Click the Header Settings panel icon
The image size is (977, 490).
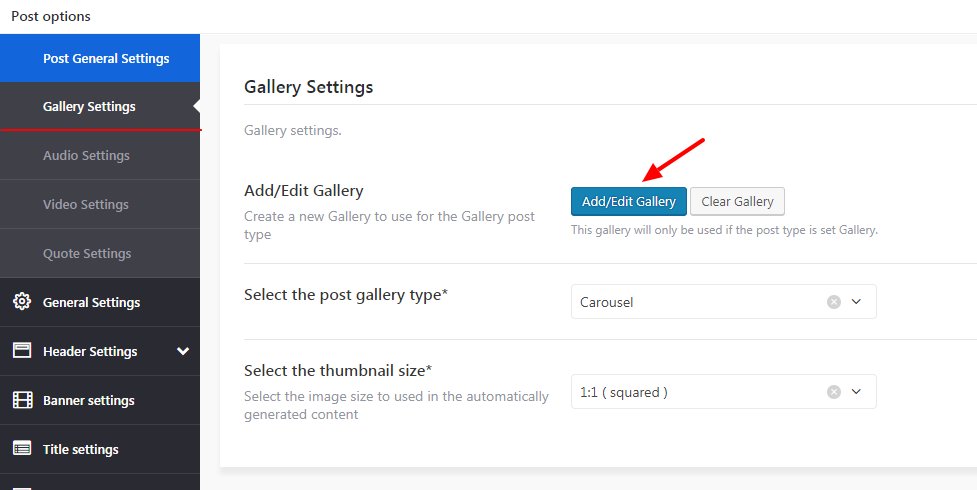pos(22,351)
